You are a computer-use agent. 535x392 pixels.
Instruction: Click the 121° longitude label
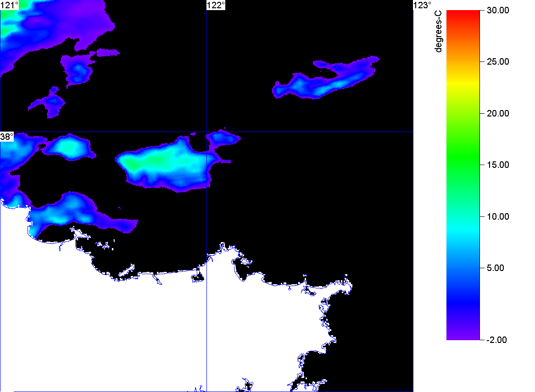click(10, 5)
